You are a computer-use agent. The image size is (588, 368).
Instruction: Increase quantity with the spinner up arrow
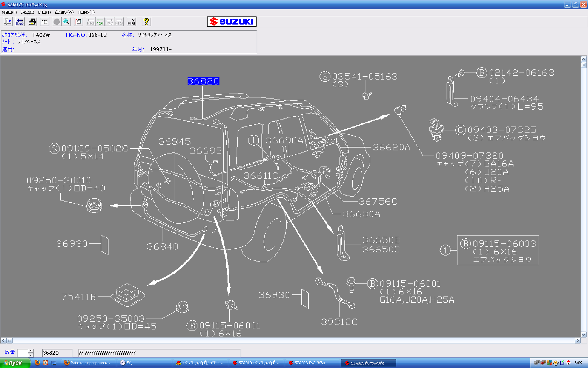pyautogui.click(x=31, y=351)
